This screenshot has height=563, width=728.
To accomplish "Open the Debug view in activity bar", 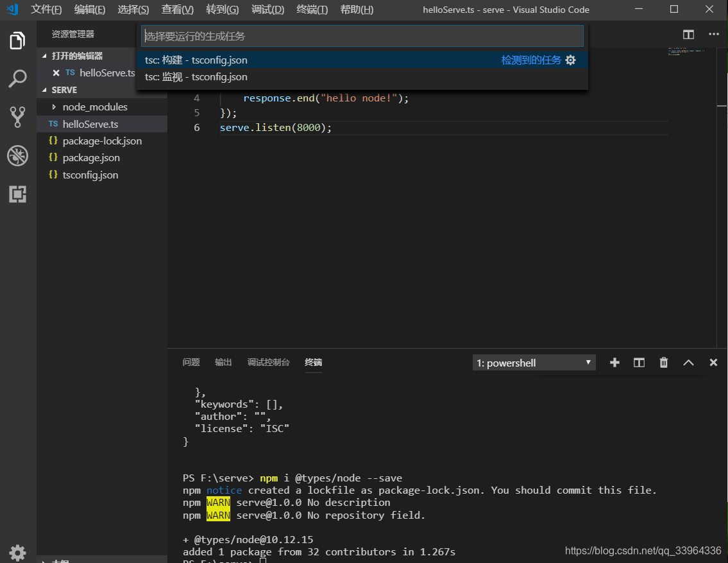I will pyautogui.click(x=18, y=155).
